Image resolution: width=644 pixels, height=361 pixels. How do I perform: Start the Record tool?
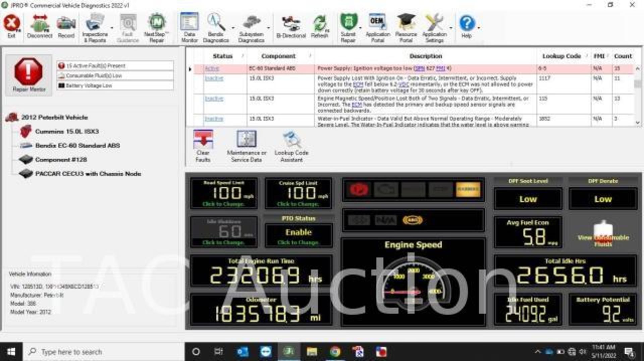tap(66, 27)
